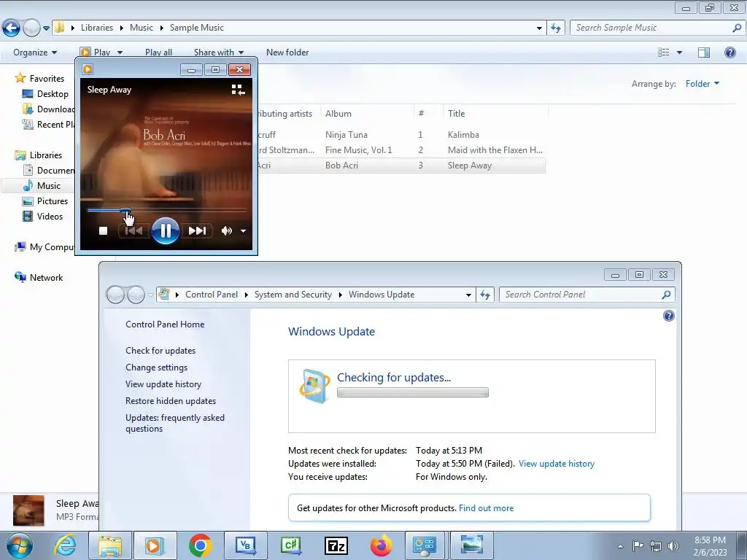
Task: Click Explorer Forward button
Action: tap(31, 28)
